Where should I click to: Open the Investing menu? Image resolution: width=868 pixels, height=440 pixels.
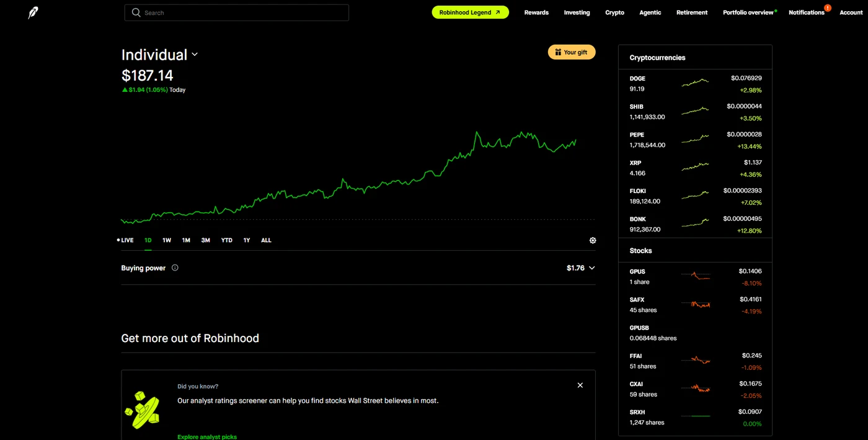click(577, 12)
